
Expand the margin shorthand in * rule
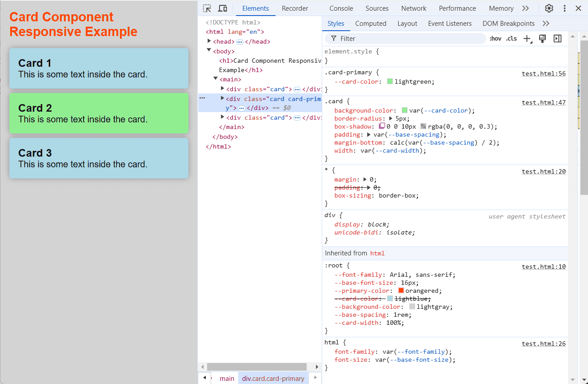[x=365, y=179]
